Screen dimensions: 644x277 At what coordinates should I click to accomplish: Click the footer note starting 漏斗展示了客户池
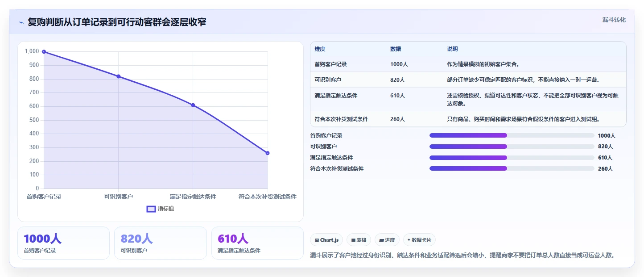463,256
